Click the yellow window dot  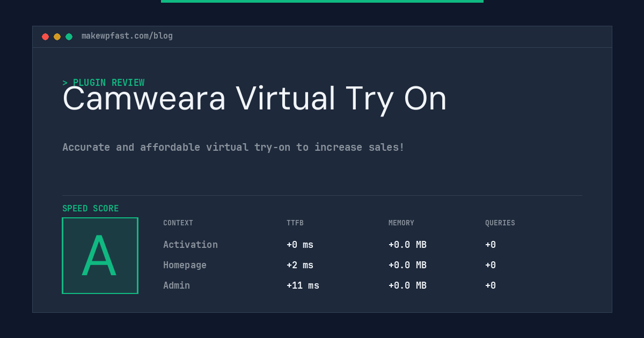coord(57,36)
